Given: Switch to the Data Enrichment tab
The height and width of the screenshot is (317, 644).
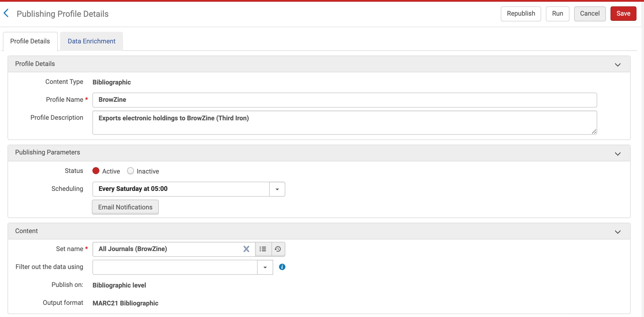Looking at the screenshot, I should [92, 41].
